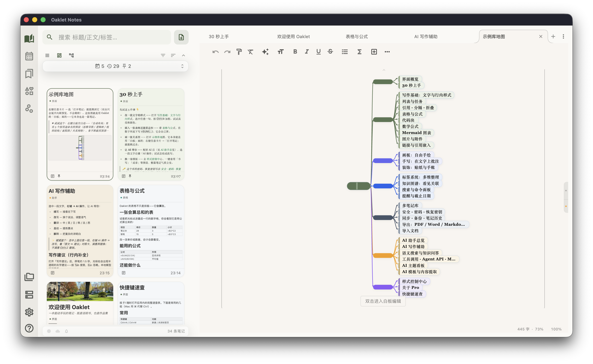Create a new note with plus-document button
This screenshot has height=364, width=593.
181,37
